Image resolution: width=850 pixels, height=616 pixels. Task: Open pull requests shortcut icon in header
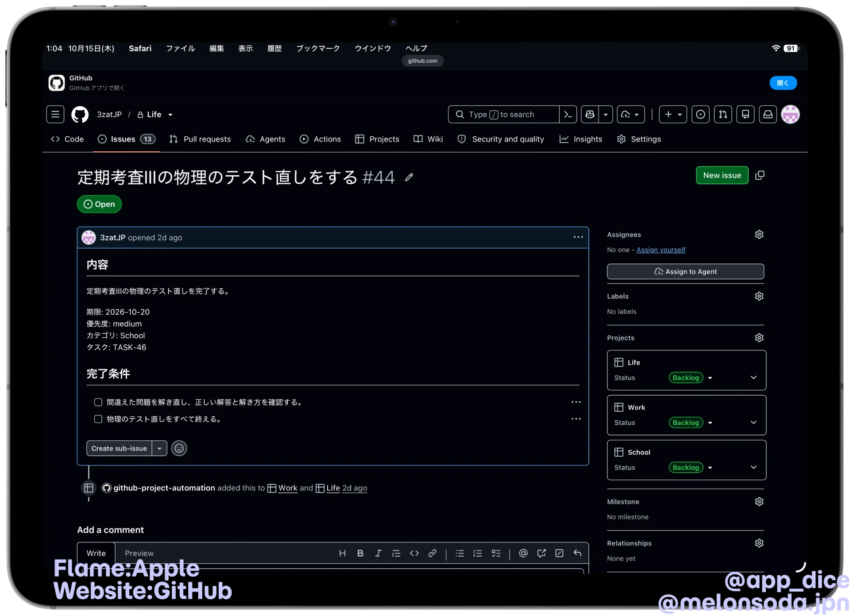click(x=723, y=115)
